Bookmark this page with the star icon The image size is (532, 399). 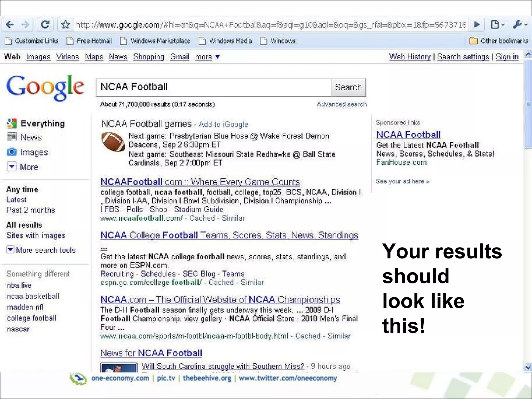coord(65,25)
